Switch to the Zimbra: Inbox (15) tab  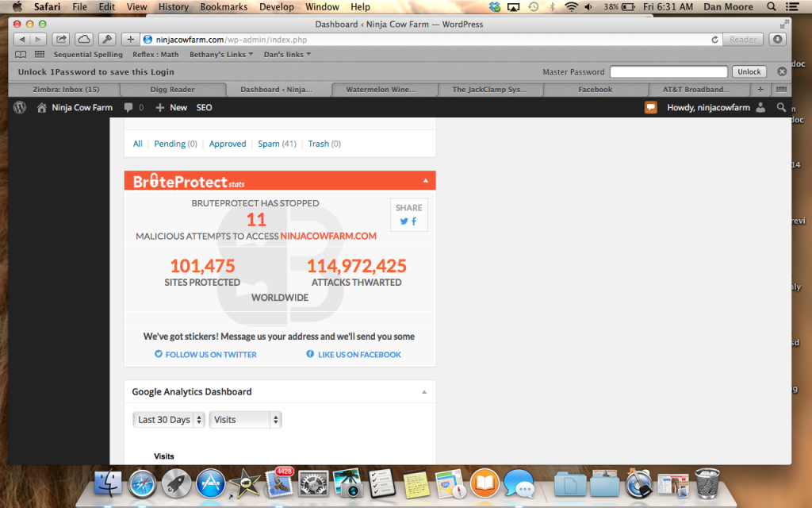click(66, 89)
